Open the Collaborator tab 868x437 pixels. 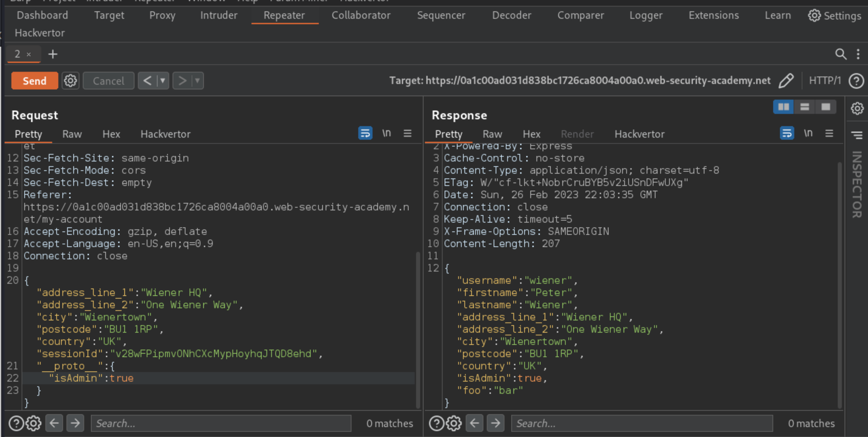click(361, 15)
